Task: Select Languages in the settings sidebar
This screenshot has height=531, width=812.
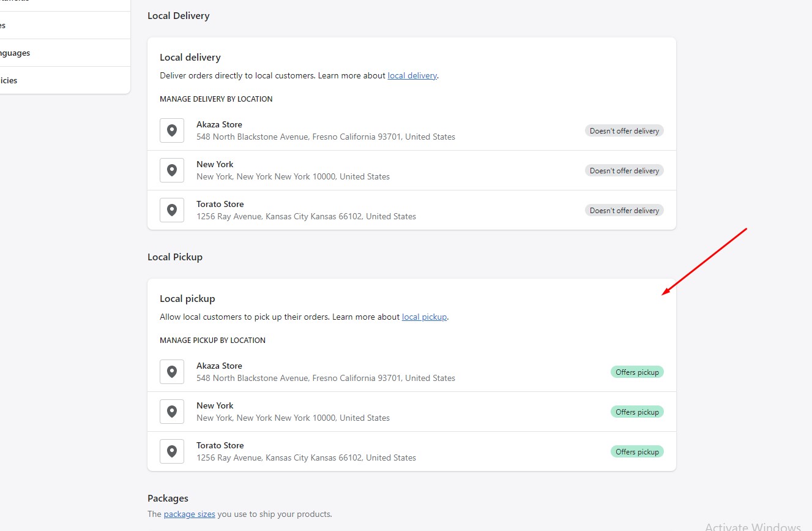Action: (15, 53)
